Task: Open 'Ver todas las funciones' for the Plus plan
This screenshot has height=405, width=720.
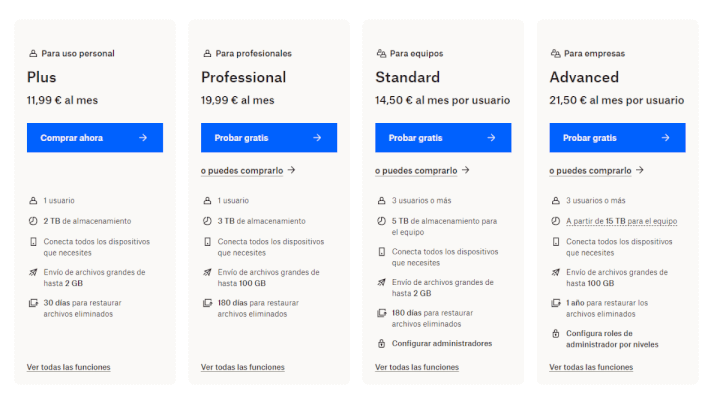Action: [68, 367]
